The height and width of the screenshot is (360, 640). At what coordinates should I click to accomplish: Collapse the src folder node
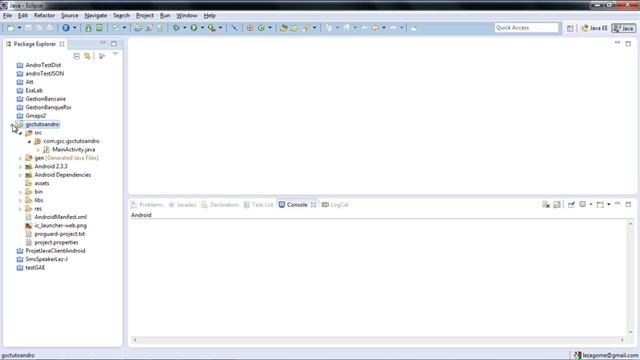(20, 133)
